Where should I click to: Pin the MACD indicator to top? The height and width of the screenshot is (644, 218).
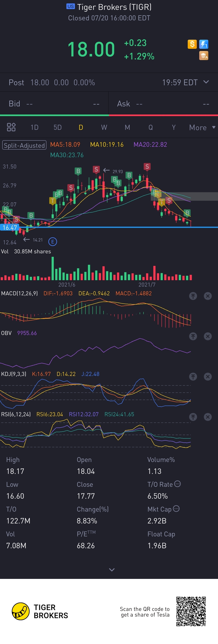pyautogui.click(x=193, y=296)
